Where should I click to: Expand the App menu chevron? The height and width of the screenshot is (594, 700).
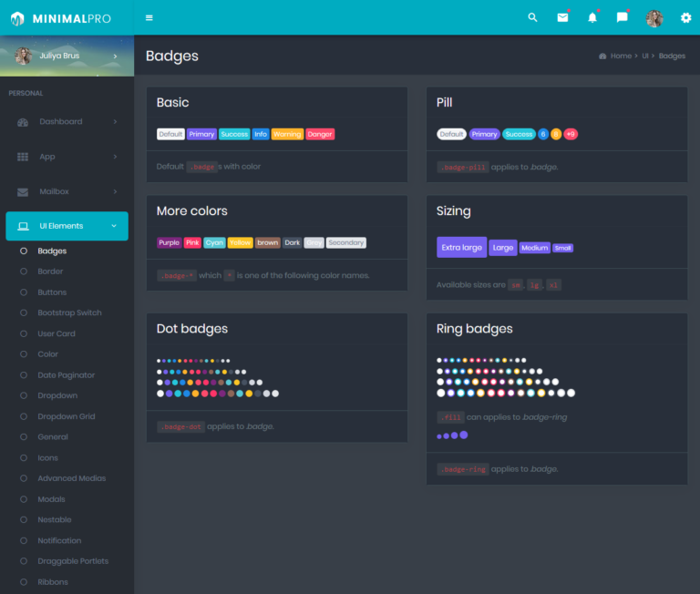pos(115,157)
